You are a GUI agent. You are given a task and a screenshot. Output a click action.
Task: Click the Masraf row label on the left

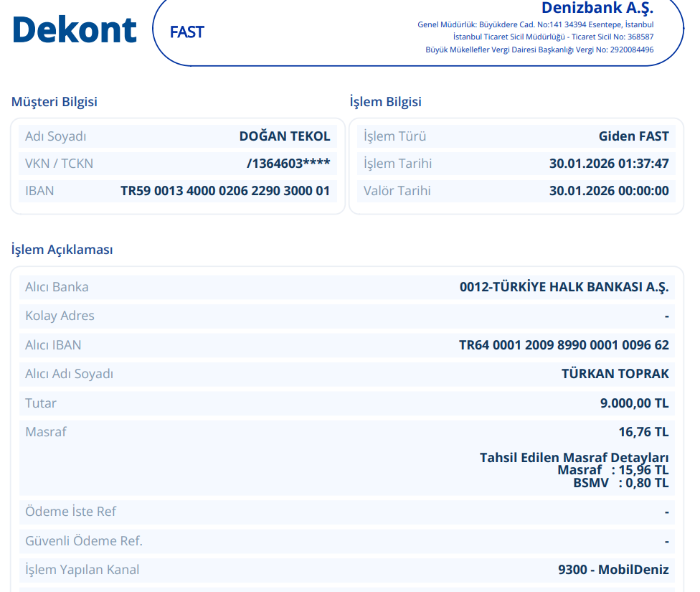(x=45, y=432)
